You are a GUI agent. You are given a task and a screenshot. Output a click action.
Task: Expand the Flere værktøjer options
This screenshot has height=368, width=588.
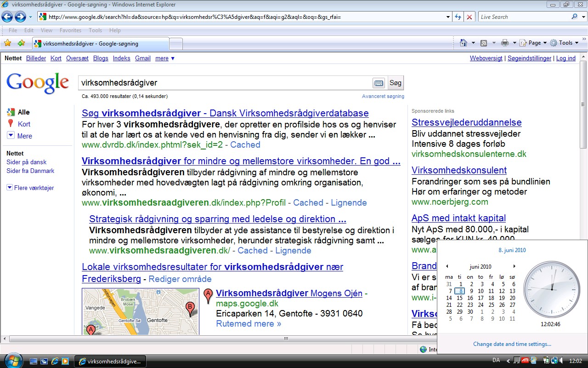[x=30, y=188]
